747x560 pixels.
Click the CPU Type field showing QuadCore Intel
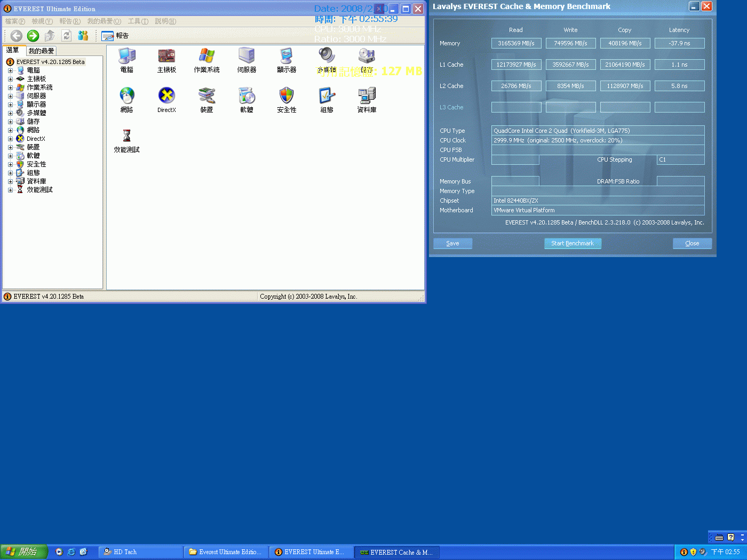click(598, 131)
